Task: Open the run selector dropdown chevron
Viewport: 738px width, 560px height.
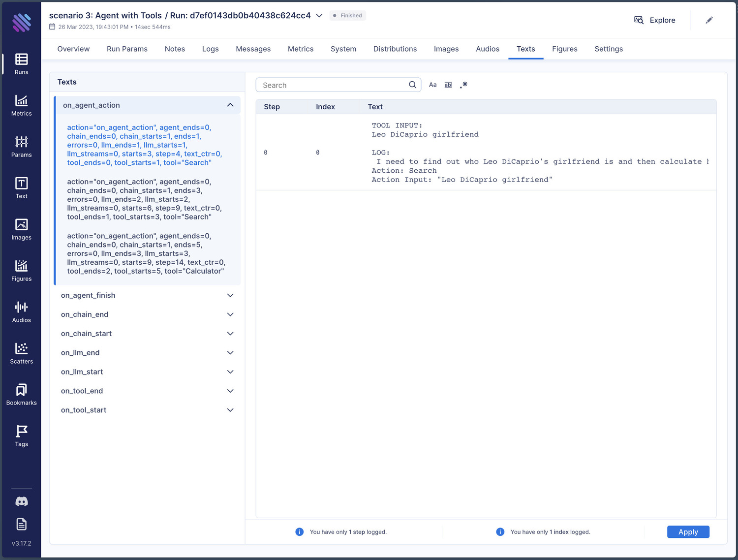Action: (x=319, y=16)
